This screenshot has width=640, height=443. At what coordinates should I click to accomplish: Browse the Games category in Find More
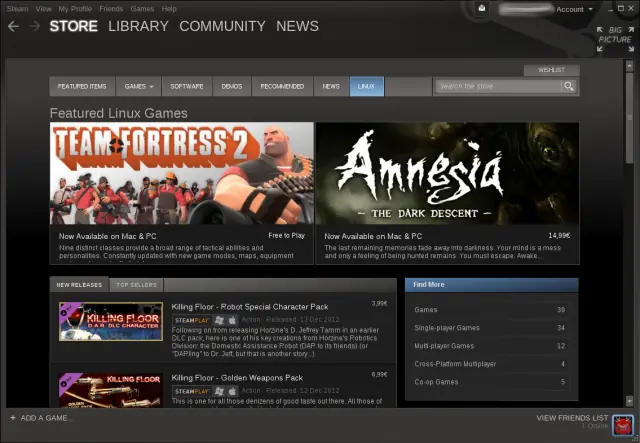click(x=490, y=309)
